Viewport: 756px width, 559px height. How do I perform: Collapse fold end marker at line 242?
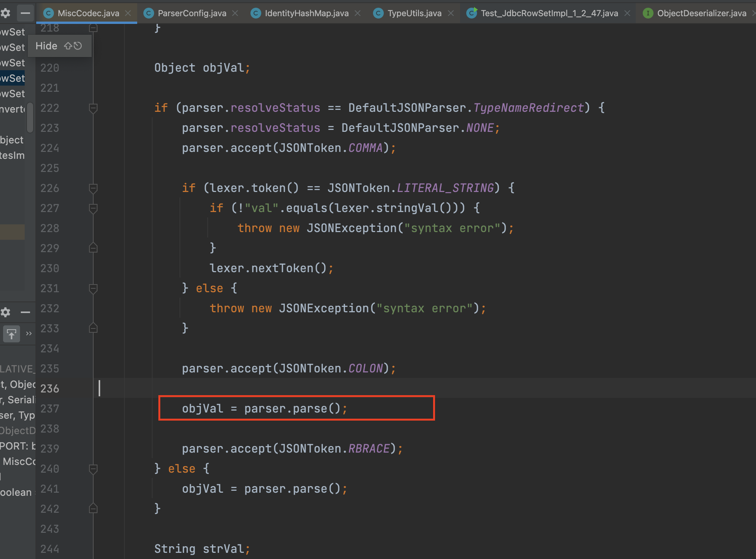point(93,508)
